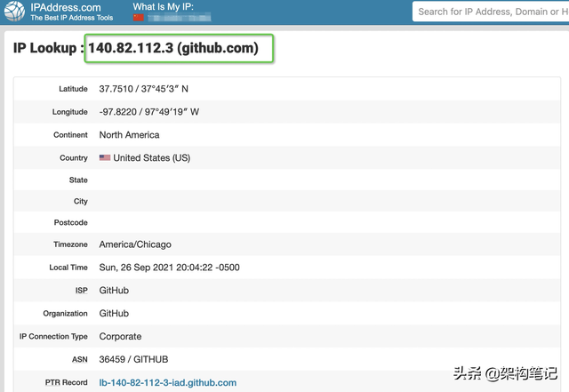569x392 pixels.
Task: Open the lb-140-82-112-3-iad.github.com PTR link
Action: point(168,382)
